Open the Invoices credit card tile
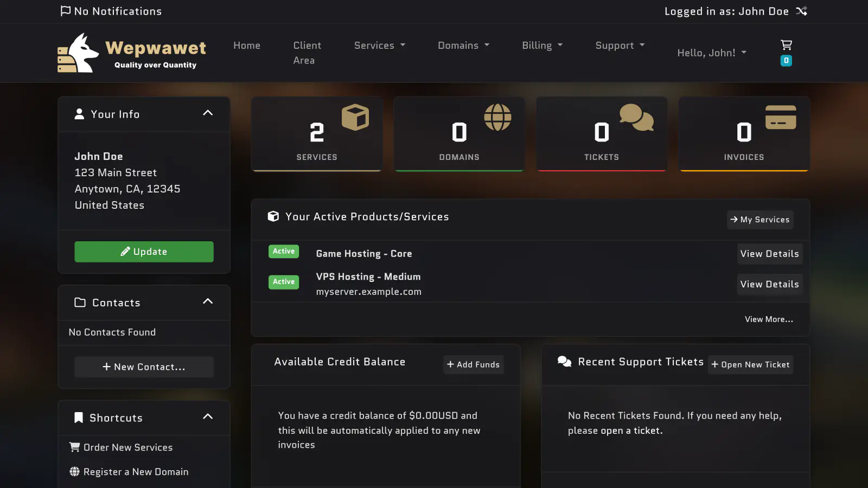868x488 pixels. (x=744, y=134)
